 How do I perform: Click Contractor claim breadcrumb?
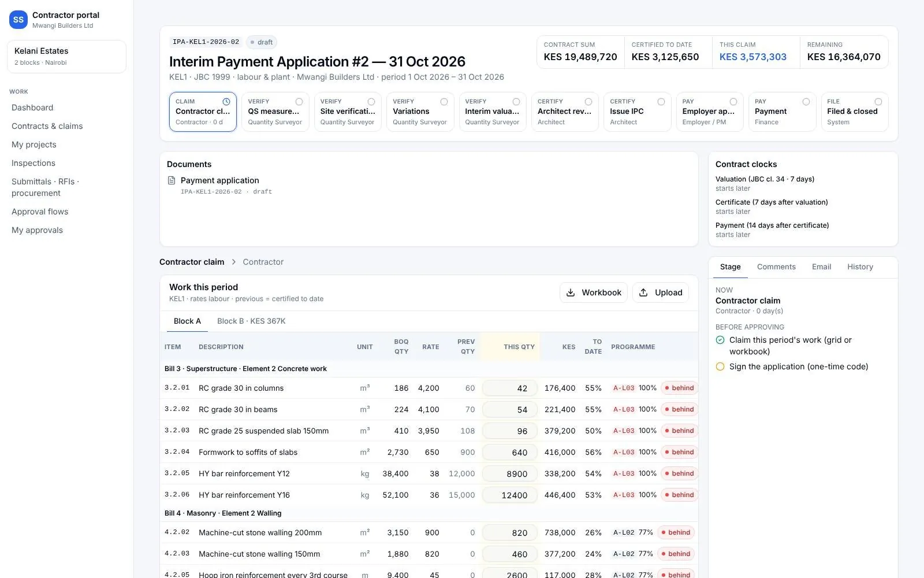(x=192, y=262)
